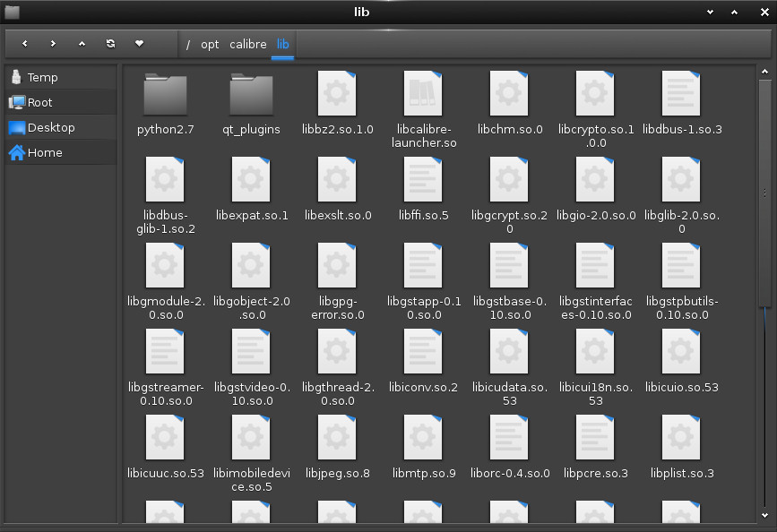Screen dimensions: 777x532
Task: Click the heart favorites icon
Action: pyautogui.click(x=139, y=43)
